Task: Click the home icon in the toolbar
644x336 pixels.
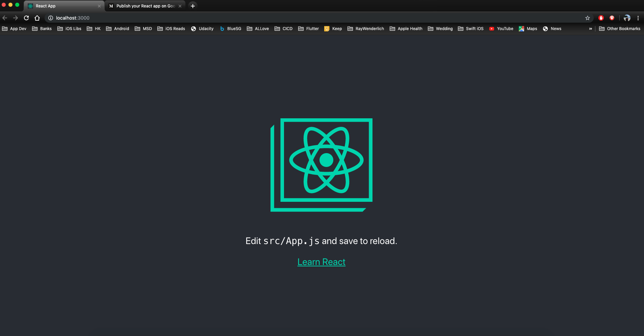Action: tap(37, 18)
